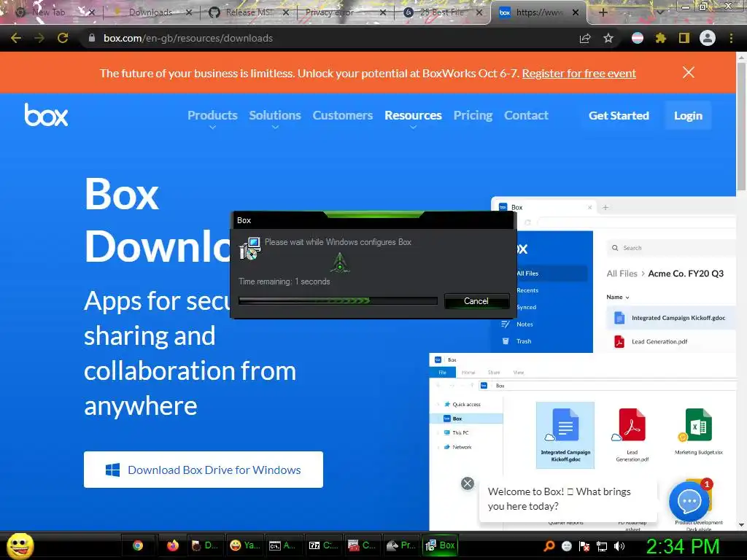Open the tab search dropdown arrow
The height and width of the screenshot is (560, 747).
click(660, 12)
